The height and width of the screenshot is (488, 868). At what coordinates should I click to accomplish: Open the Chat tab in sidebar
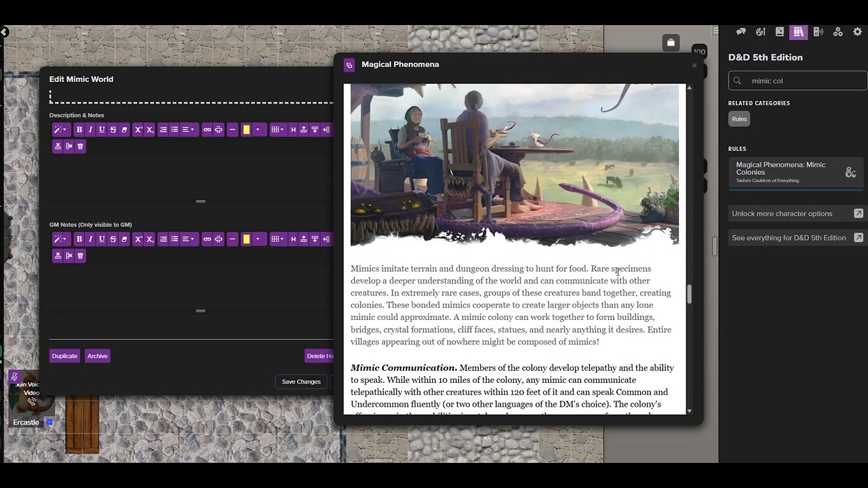coord(741,32)
